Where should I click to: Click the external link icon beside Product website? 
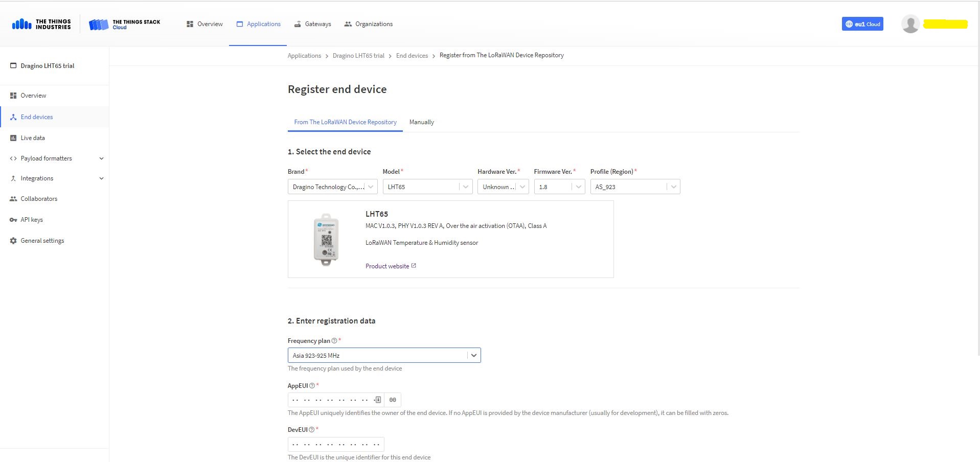coord(414,266)
